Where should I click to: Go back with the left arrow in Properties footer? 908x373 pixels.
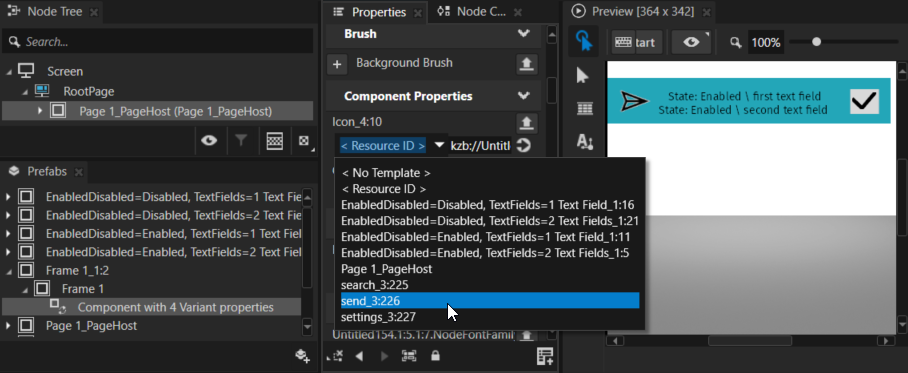(x=359, y=356)
